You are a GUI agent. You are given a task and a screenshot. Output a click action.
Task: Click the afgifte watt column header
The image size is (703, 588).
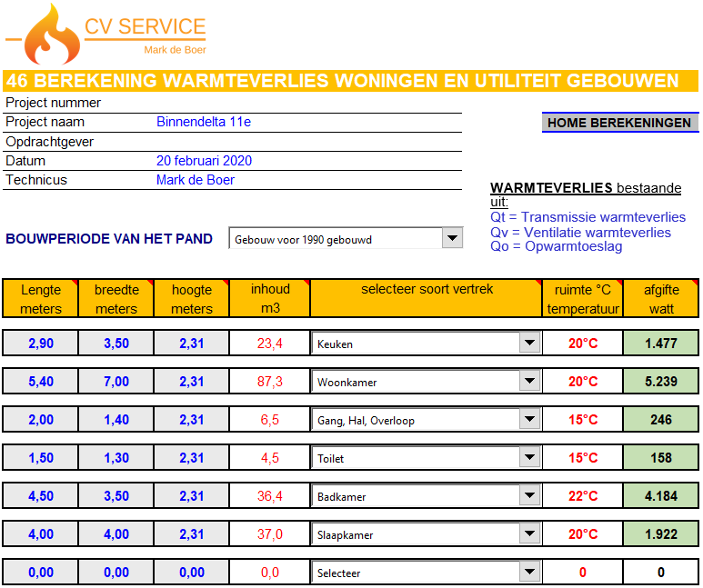point(661,298)
